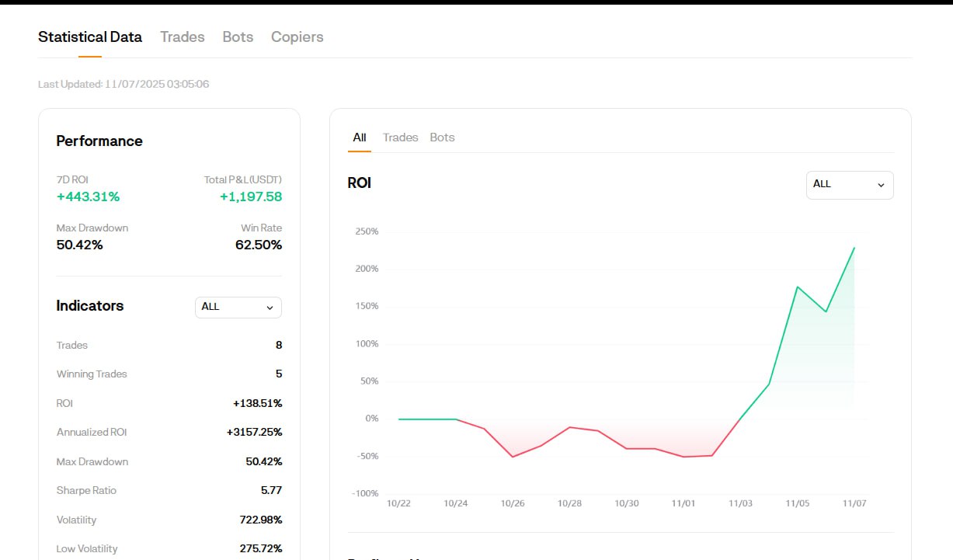The width and height of the screenshot is (953, 560).
Task: Click the Win Rate 62.50% value
Action: click(259, 245)
